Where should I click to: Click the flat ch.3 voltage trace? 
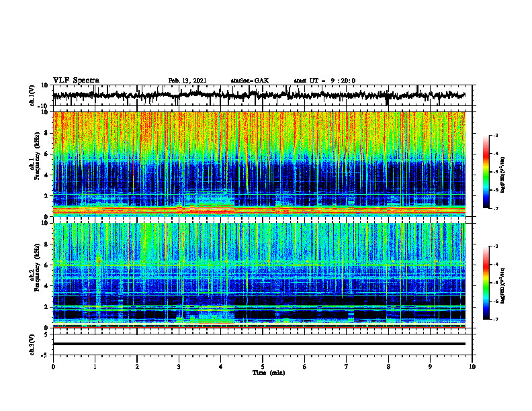pyautogui.click(x=259, y=344)
